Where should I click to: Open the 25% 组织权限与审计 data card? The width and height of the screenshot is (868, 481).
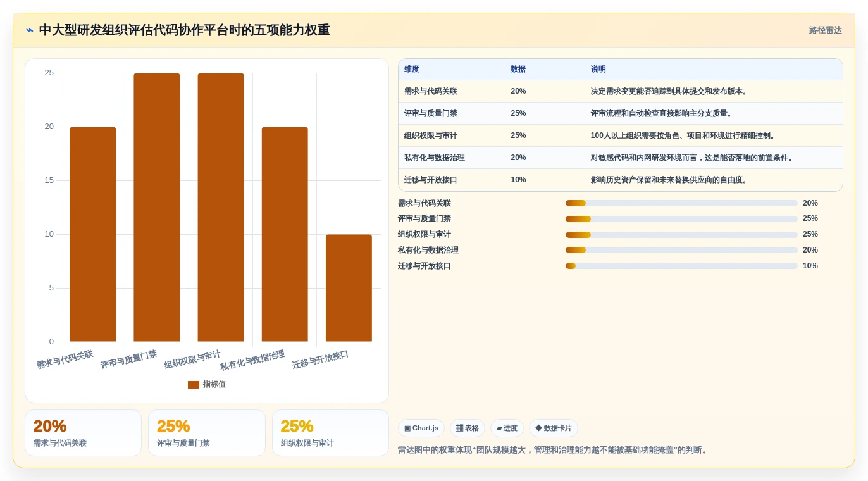pos(330,433)
